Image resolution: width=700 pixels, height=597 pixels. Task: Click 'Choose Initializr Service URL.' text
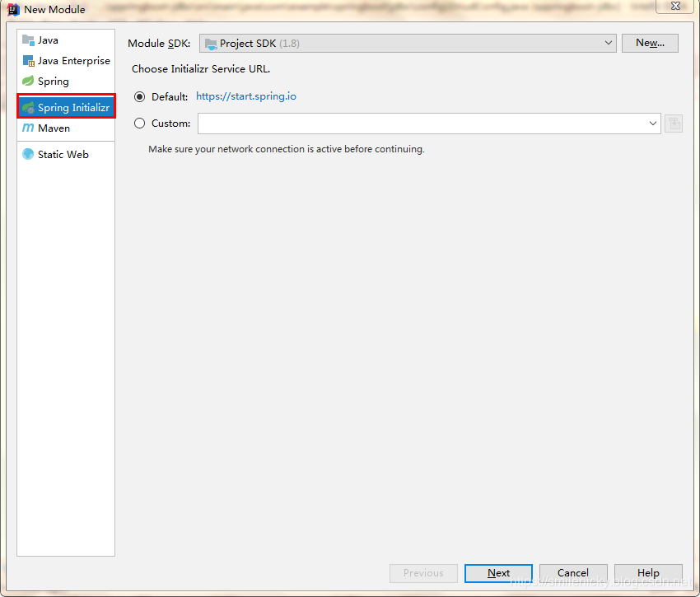(201, 69)
